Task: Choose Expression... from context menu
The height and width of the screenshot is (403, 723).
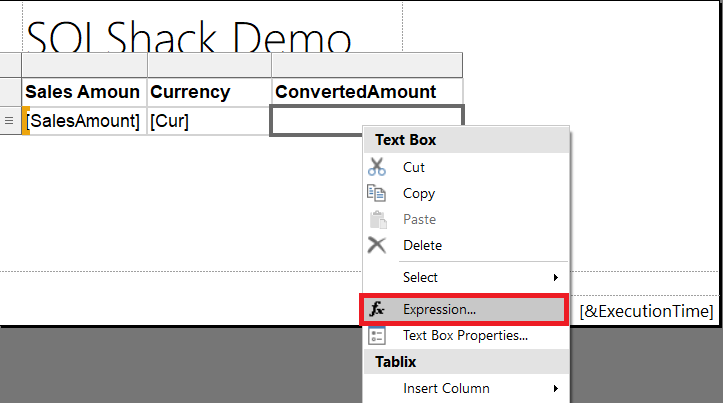Action: pyautogui.click(x=439, y=310)
